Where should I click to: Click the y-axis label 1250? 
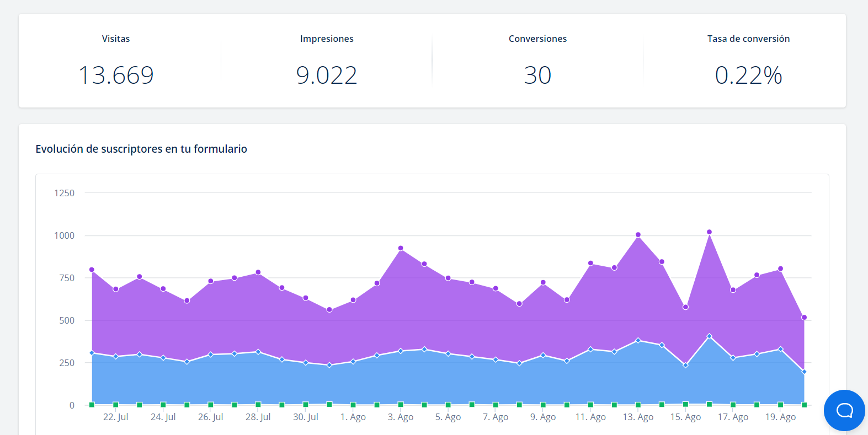point(64,193)
